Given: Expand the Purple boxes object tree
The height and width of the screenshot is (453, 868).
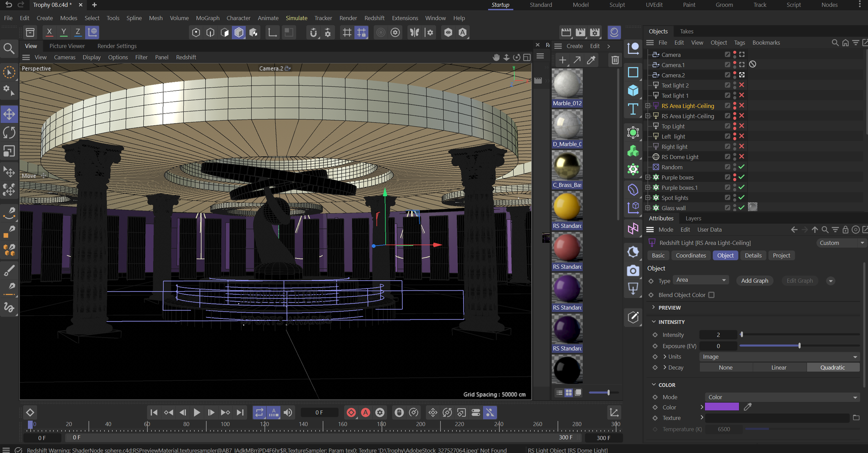Looking at the screenshot, I should [x=648, y=178].
